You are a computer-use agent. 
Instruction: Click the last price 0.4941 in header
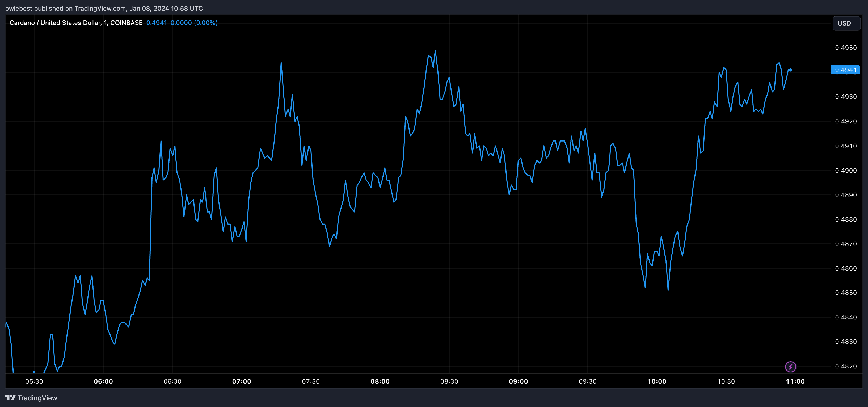pyautogui.click(x=156, y=23)
